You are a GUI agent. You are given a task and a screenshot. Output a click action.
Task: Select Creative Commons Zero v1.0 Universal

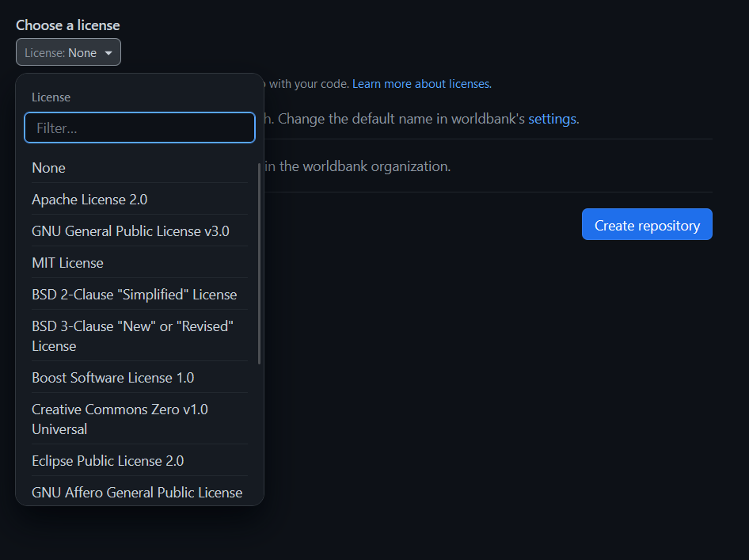tap(120, 419)
